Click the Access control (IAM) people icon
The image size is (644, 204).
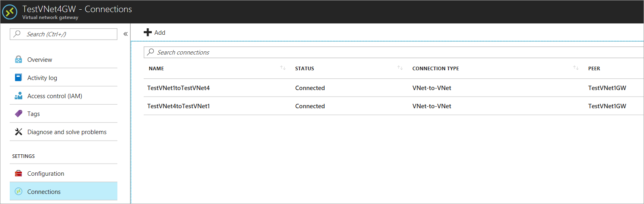coord(19,96)
